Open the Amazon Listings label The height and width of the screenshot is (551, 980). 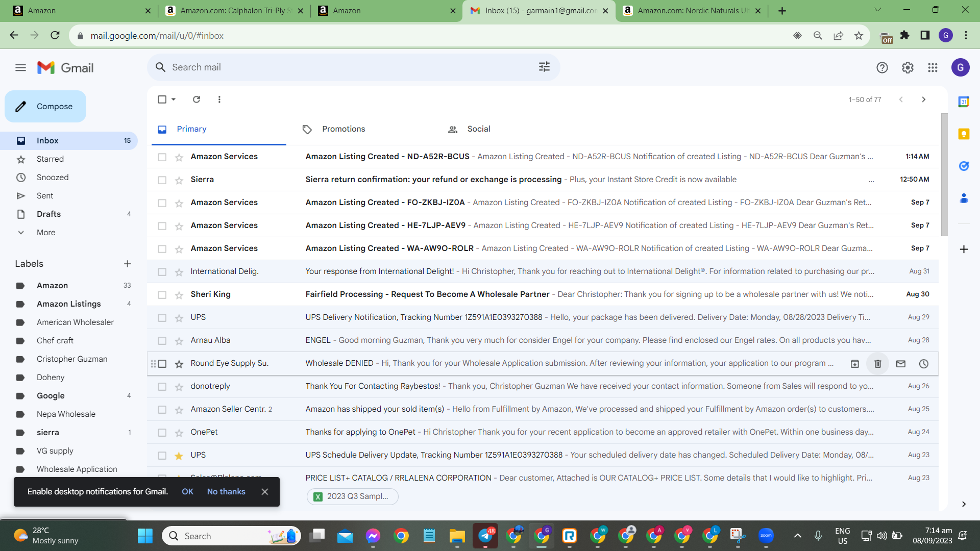pos(68,304)
